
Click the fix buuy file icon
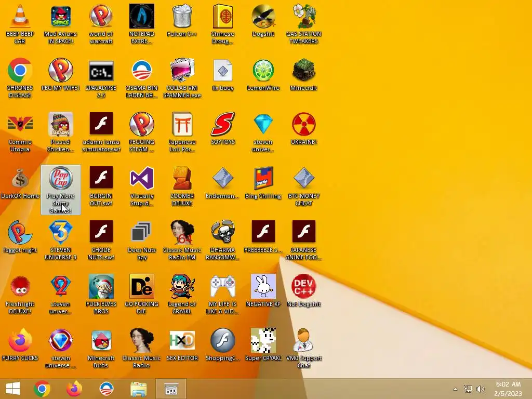tap(222, 70)
